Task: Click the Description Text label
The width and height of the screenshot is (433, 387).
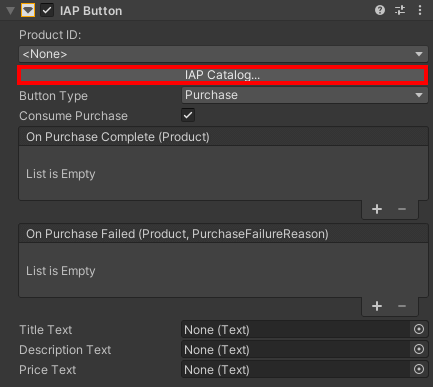Action: click(x=65, y=350)
